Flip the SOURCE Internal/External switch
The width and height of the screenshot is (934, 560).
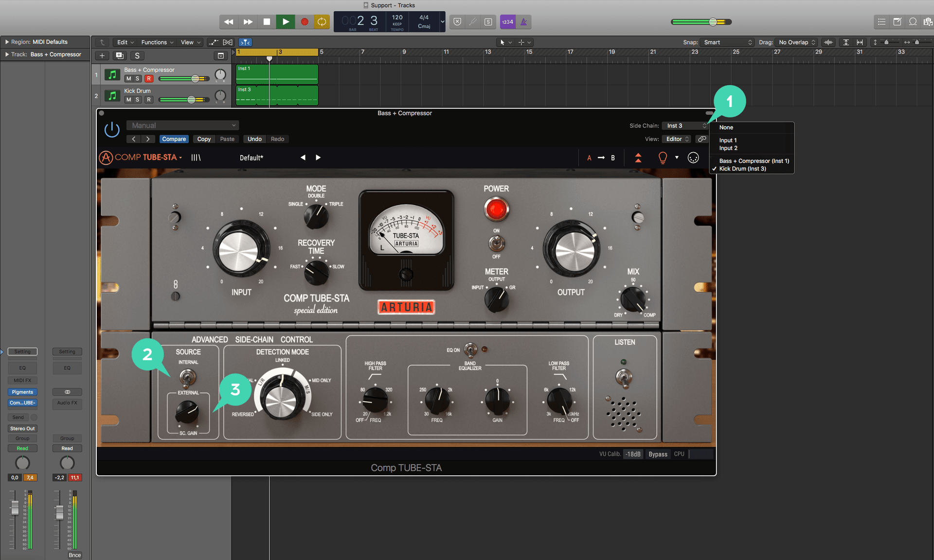(x=188, y=377)
